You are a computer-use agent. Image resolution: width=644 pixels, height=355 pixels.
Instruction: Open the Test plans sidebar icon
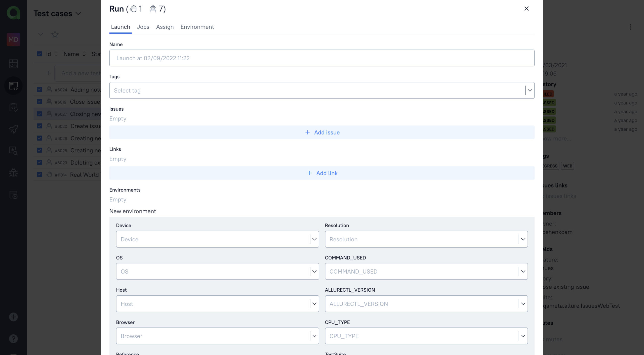point(13,107)
